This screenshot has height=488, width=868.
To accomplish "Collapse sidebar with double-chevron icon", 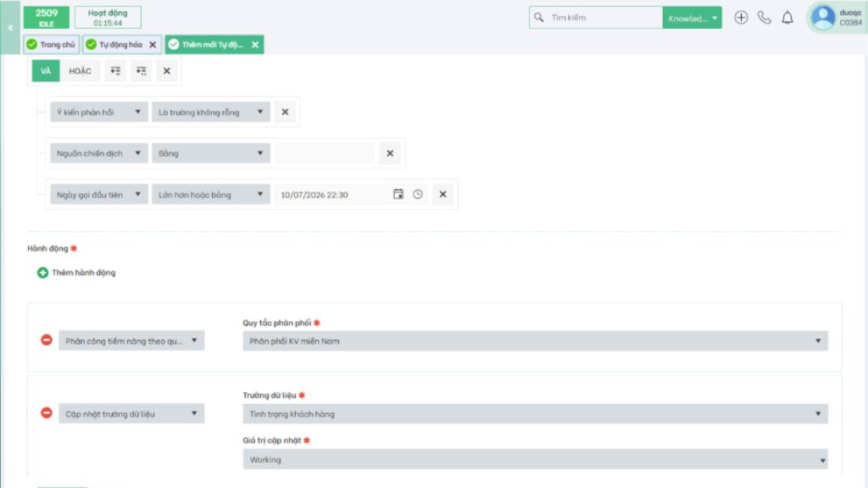I will point(10,27).
